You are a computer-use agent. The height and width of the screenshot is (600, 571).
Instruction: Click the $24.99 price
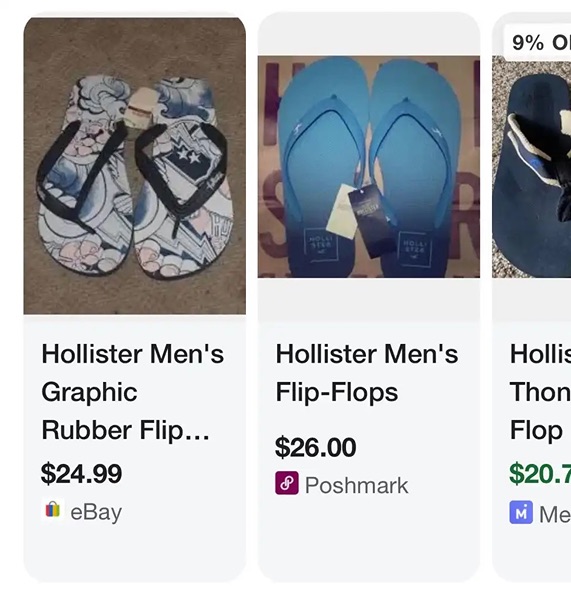click(82, 474)
